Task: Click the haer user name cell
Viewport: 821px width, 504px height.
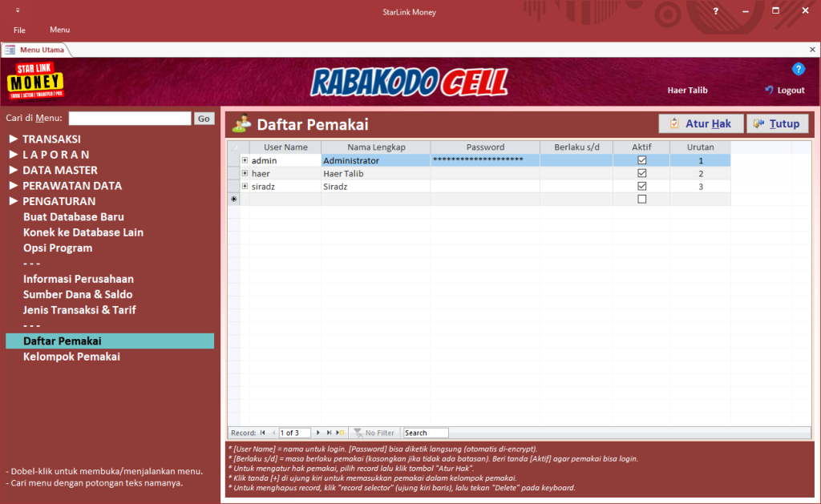Action: (x=285, y=173)
